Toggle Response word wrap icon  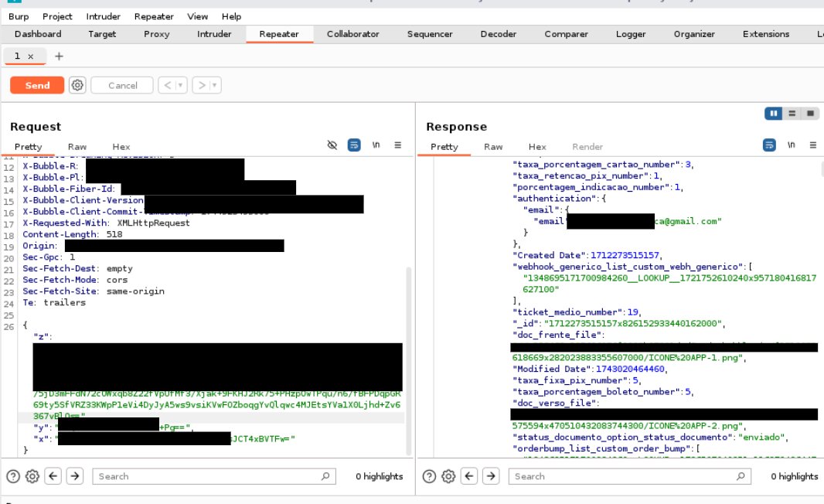(x=769, y=145)
